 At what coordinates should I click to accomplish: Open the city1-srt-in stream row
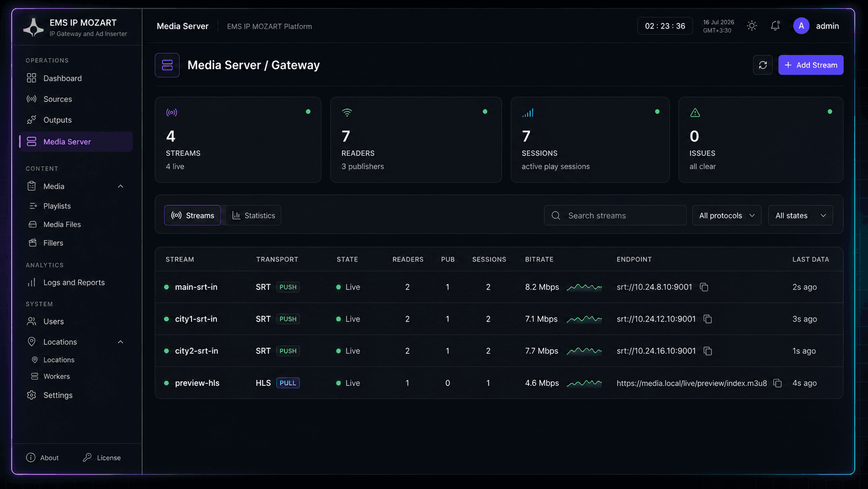point(499,319)
